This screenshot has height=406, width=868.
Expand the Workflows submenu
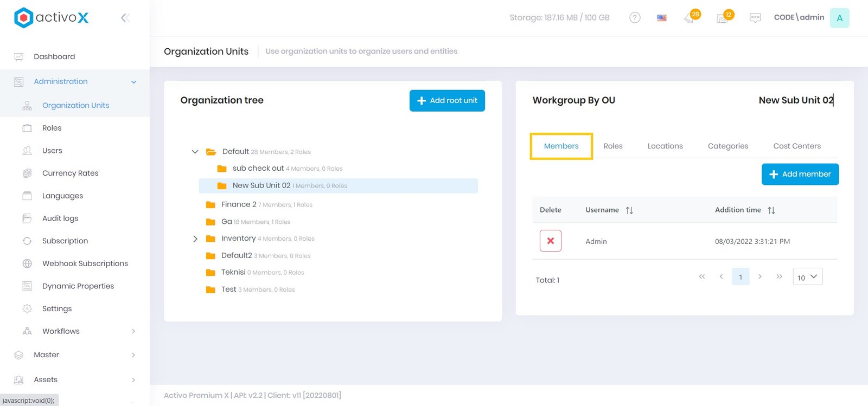click(133, 331)
